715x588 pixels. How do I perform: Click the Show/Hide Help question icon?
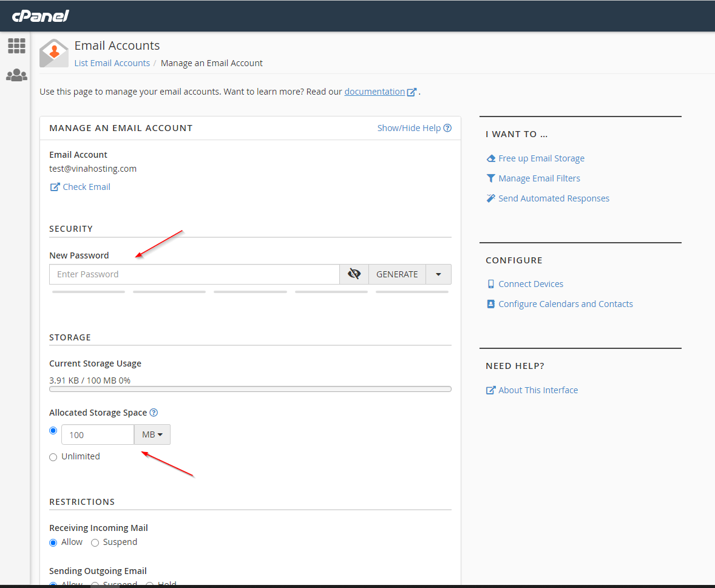(x=447, y=128)
